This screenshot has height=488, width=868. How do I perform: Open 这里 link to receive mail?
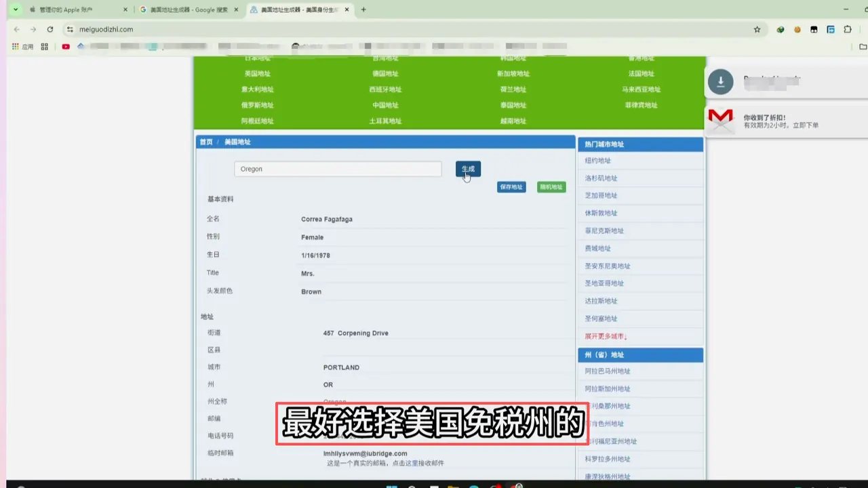(x=411, y=463)
